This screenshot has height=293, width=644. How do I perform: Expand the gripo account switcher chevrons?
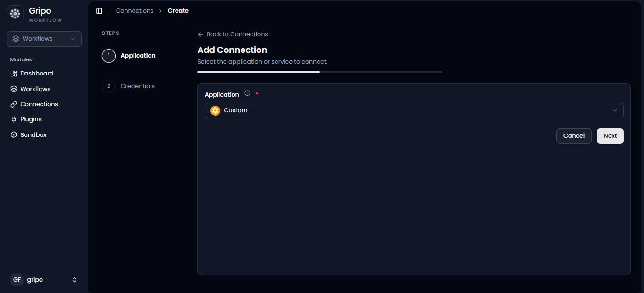(x=75, y=280)
